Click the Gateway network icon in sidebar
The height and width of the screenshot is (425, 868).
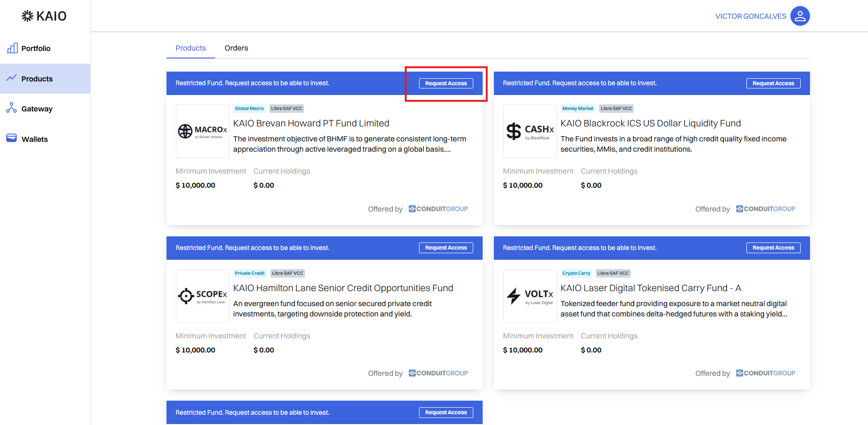[x=12, y=108]
